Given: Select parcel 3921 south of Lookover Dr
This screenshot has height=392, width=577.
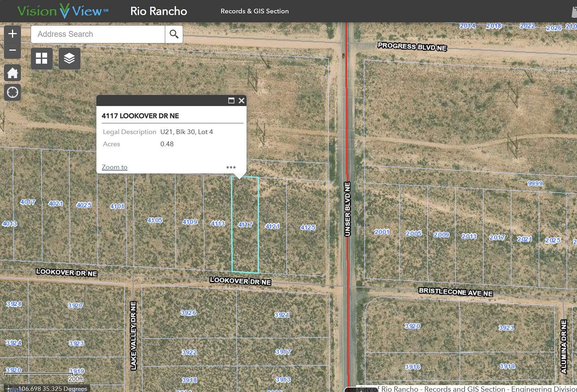Looking at the screenshot, I should click(x=282, y=314).
